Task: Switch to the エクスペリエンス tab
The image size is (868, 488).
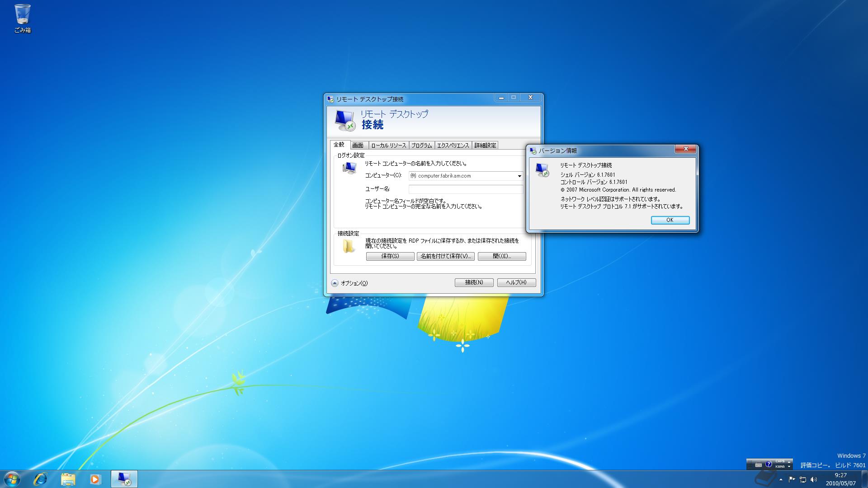Action: pyautogui.click(x=453, y=145)
